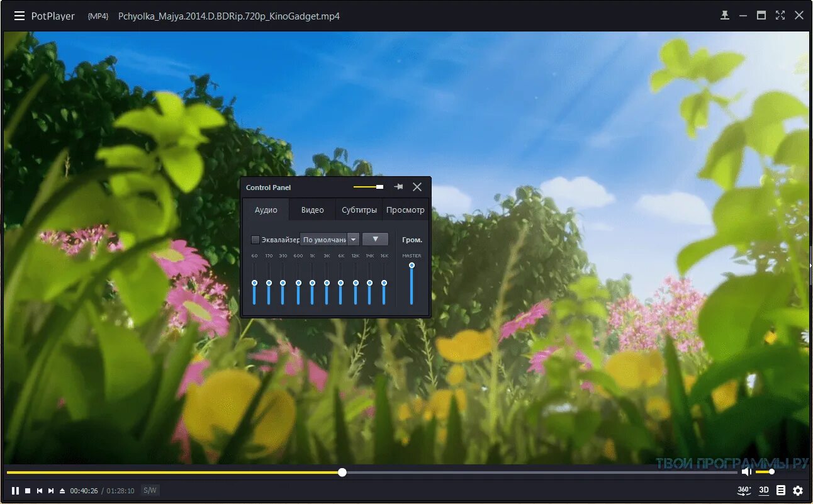Enable 360-degree video mode
This screenshot has width=813, height=504.
pyautogui.click(x=744, y=490)
